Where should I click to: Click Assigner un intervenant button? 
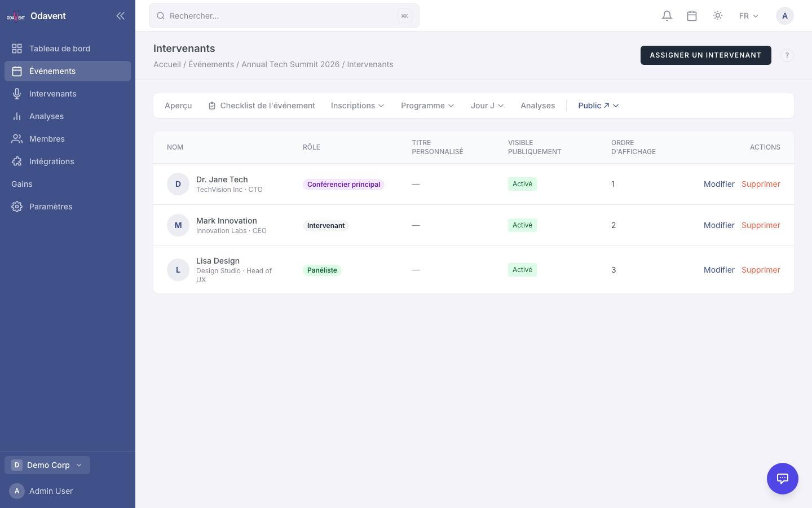point(706,55)
